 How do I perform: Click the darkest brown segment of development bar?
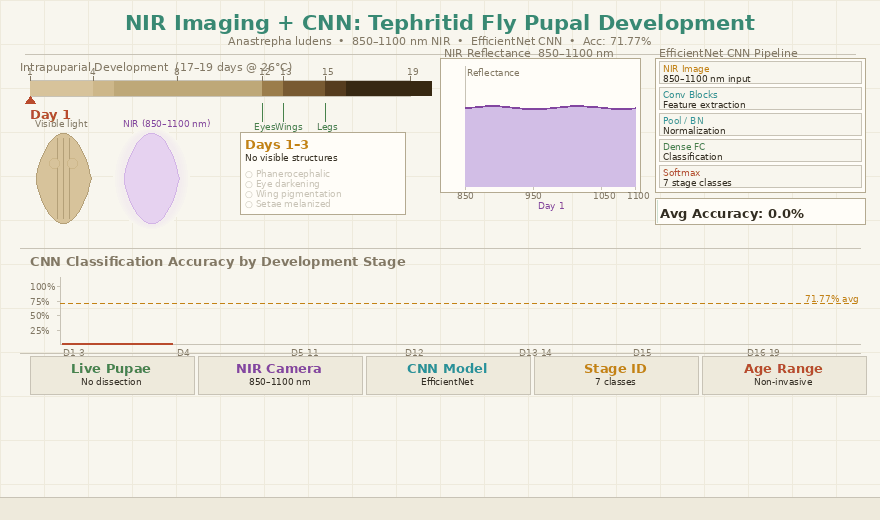coord(389,89)
